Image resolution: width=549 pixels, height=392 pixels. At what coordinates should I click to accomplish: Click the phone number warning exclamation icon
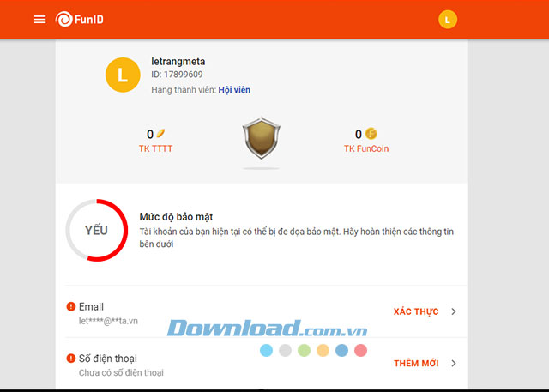tap(71, 359)
